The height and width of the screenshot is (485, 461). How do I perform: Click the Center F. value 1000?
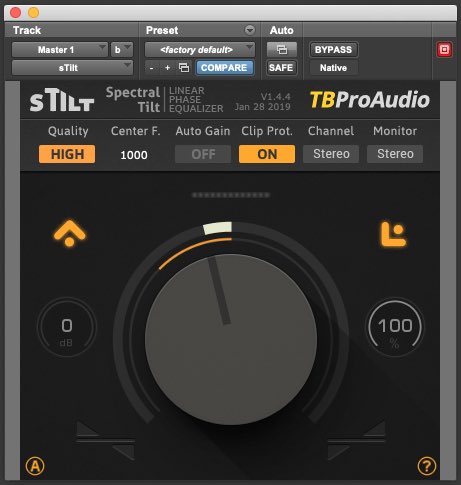pos(134,155)
